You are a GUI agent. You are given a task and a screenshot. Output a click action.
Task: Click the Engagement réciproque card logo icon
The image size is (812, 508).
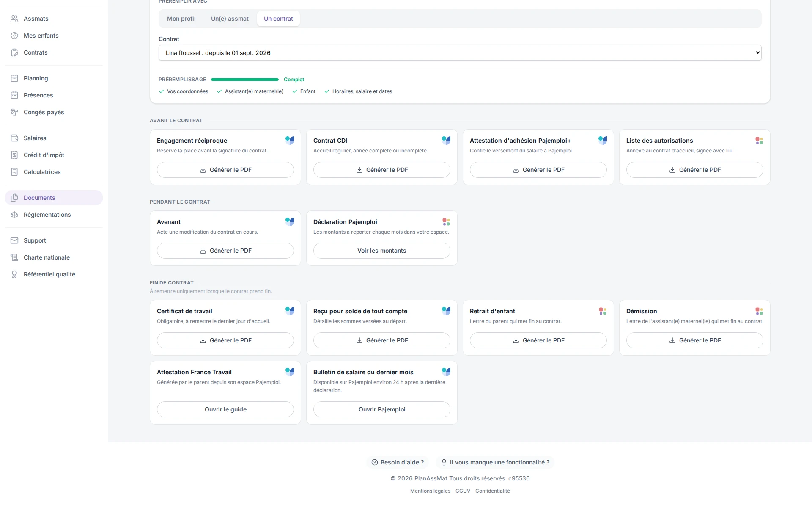290,140
